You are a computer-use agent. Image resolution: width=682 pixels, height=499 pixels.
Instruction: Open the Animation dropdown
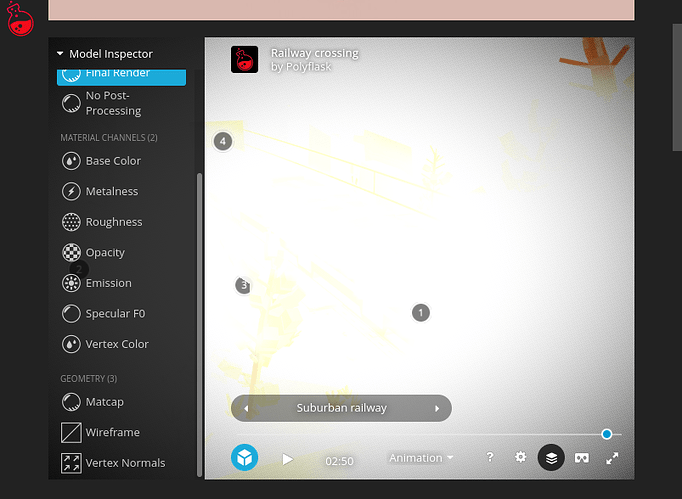(x=421, y=458)
